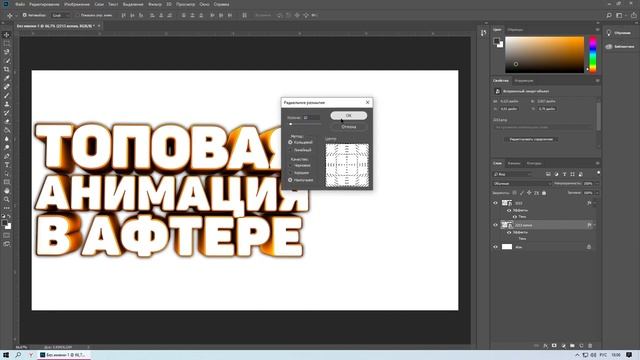Switch to the Каналы tab
The width and height of the screenshot is (640, 360).
[x=514, y=163]
